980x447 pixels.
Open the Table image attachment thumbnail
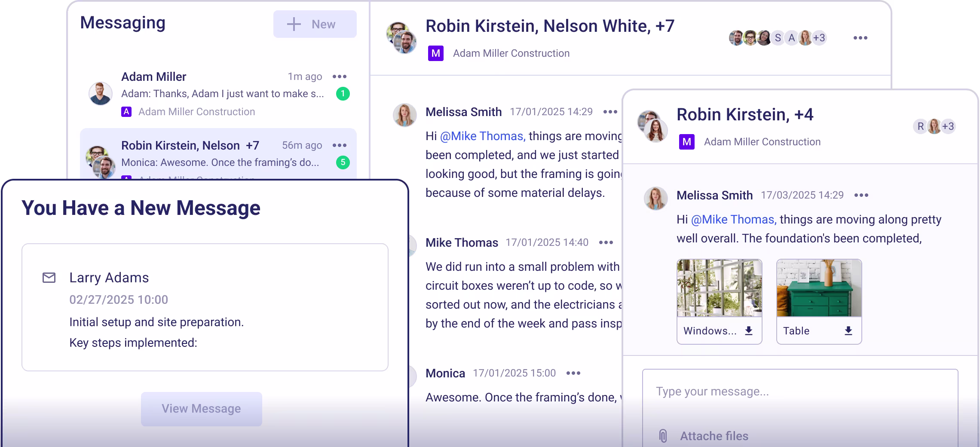819,288
